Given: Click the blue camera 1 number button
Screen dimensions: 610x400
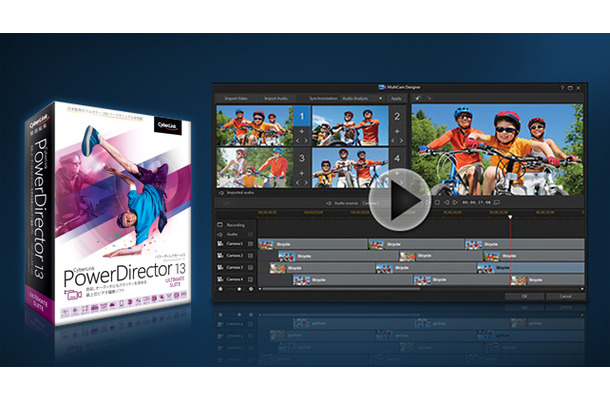Looking at the screenshot, I should 301,116.
